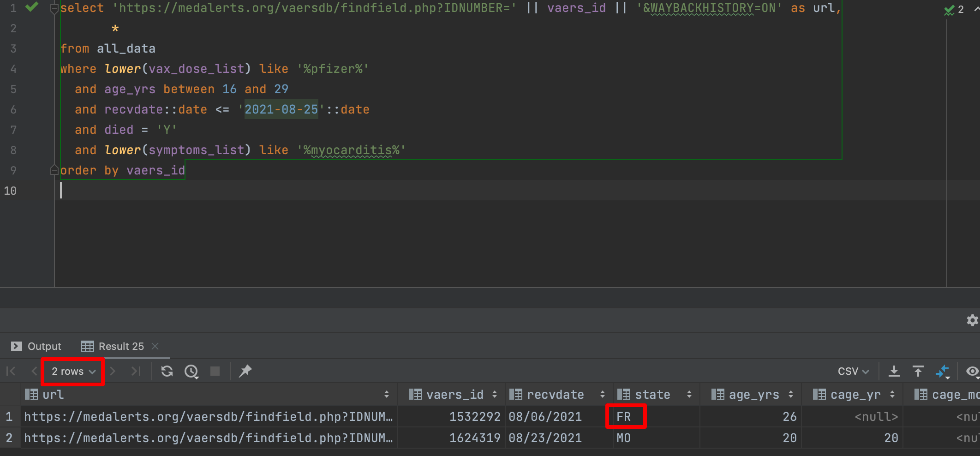Open the inspections widget showing 2
This screenshot has width=980, height=456.
pos(954,9)
